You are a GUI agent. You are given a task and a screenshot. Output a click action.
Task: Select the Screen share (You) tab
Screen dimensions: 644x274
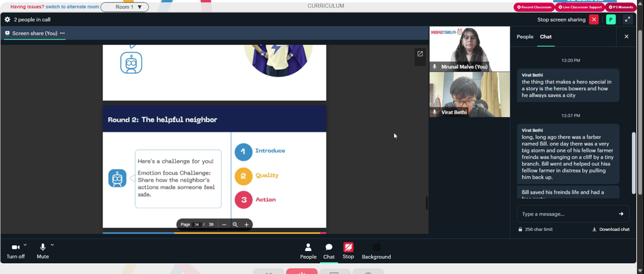(35, 33)
